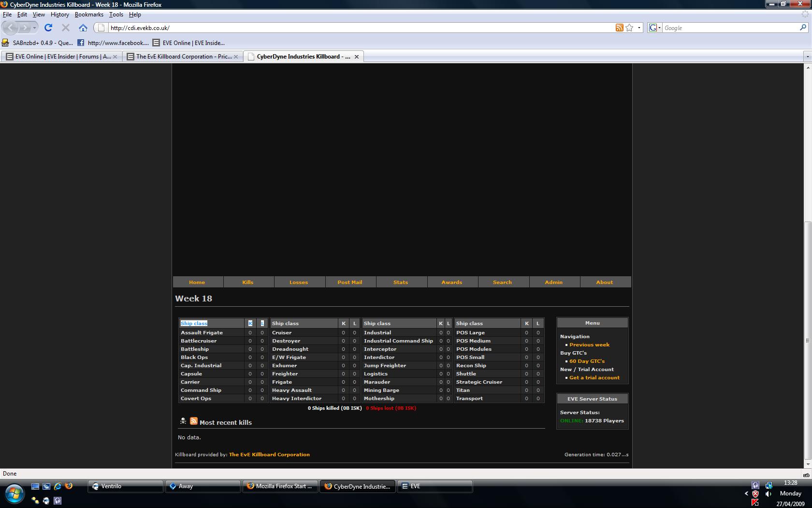
Task: Open the address bar history dropdown arrow
Action: [639, 28]
